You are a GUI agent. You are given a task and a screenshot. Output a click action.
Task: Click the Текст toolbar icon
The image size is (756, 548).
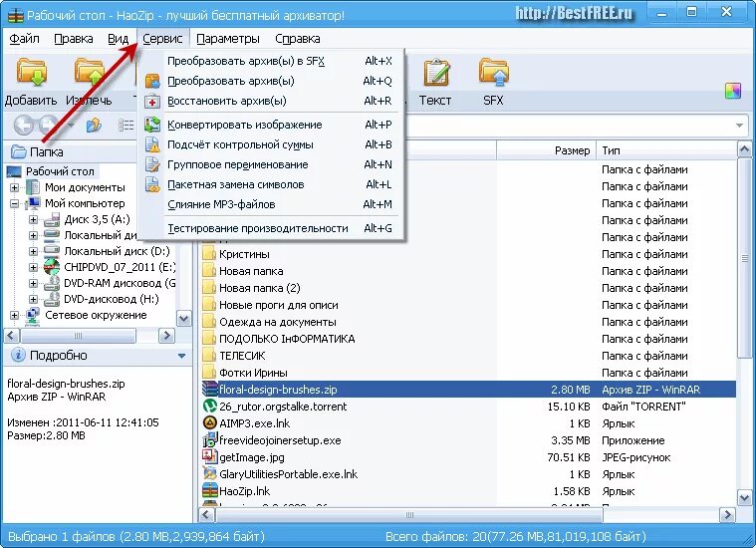436,73
